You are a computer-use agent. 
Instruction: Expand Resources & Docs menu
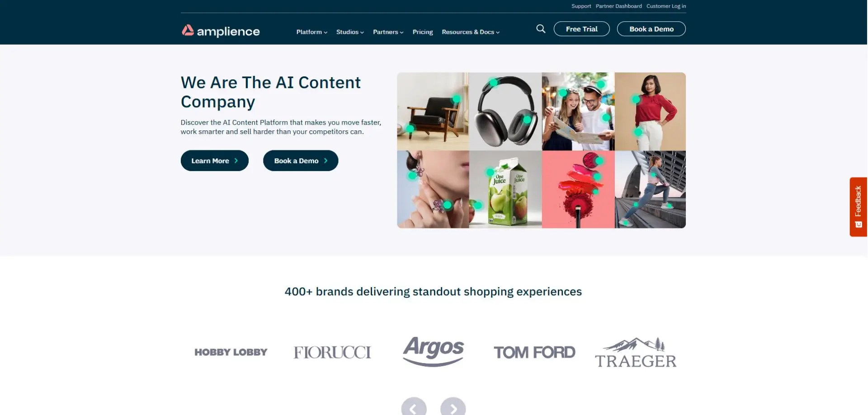coord(471,32)
